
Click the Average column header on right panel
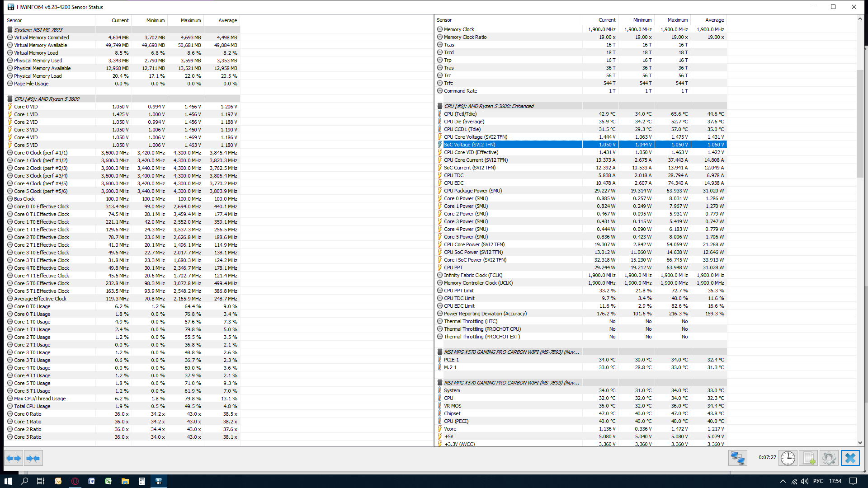click(714, 20)
